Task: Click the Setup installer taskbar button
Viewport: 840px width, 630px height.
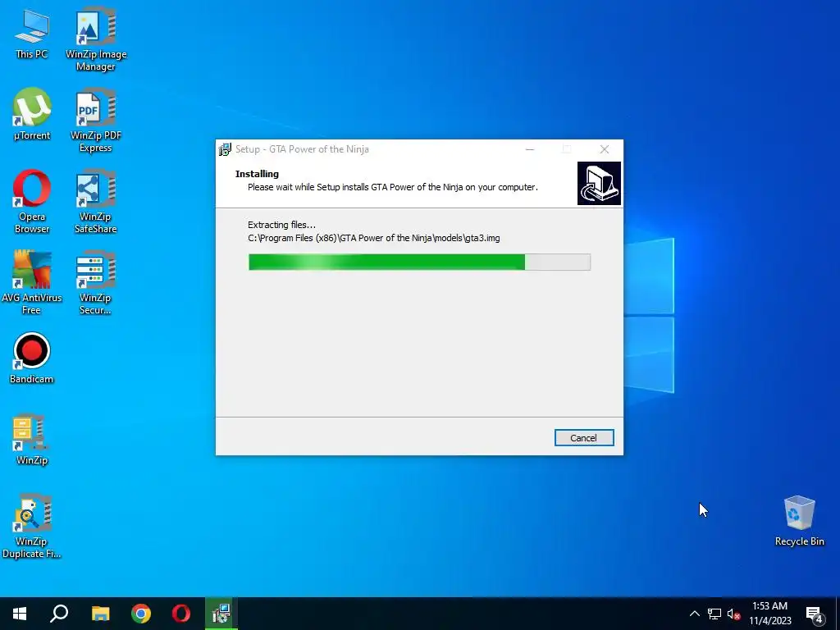Action: (221, 614)
